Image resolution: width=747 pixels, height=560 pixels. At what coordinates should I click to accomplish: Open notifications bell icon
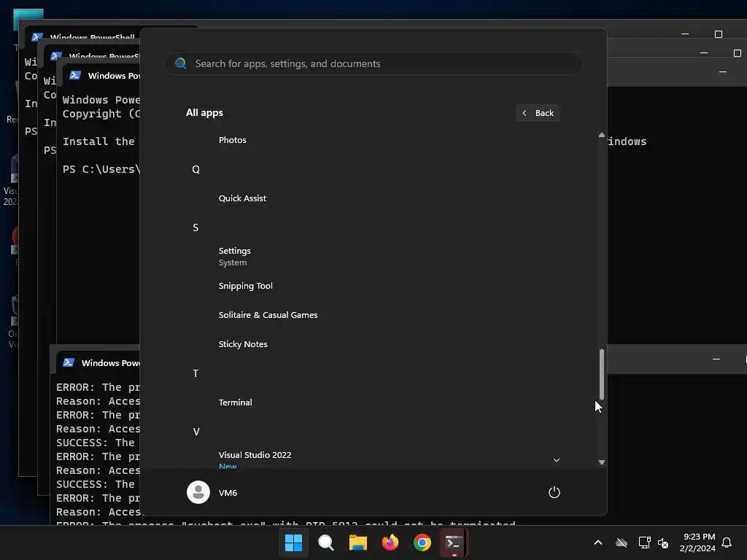coord(727,542)
